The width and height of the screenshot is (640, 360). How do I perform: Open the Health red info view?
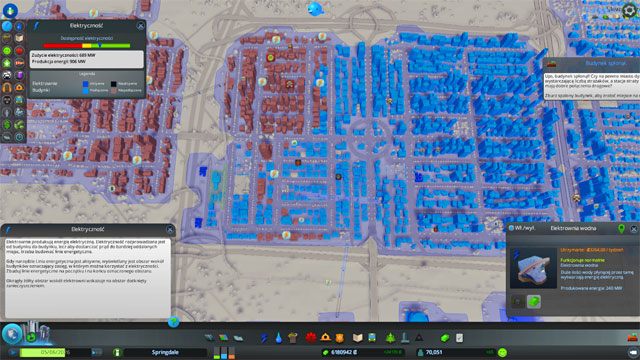[x=19, y=51]
